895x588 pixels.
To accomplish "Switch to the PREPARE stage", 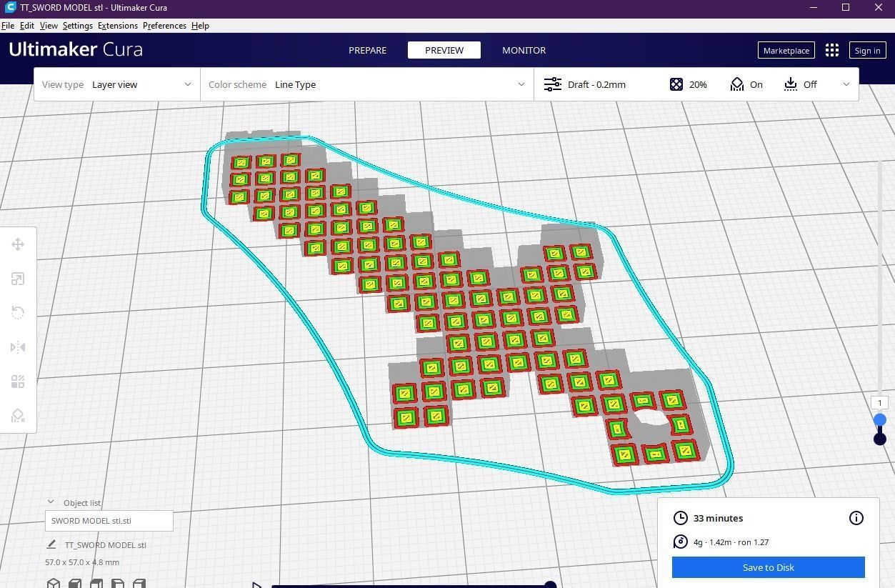I will tap(367, 50).
